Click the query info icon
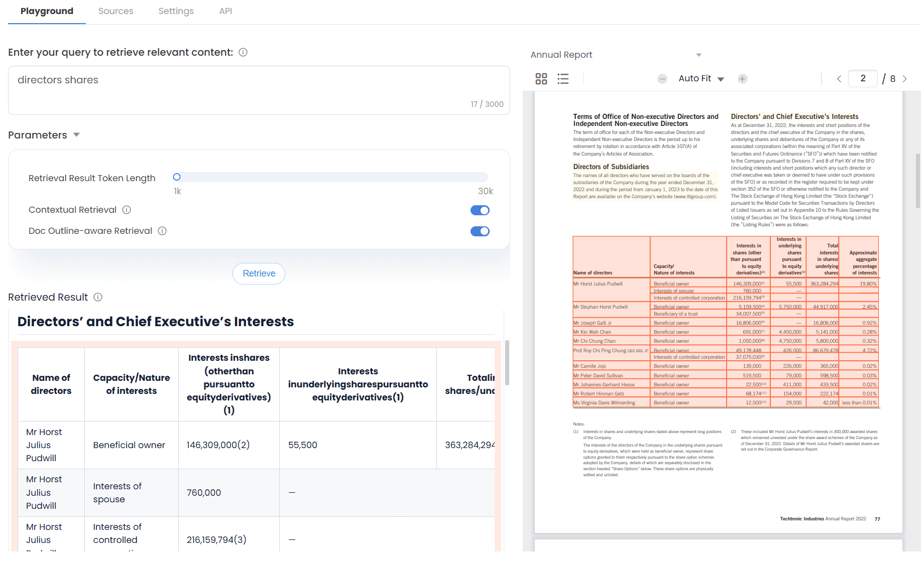 pos(243,52)
